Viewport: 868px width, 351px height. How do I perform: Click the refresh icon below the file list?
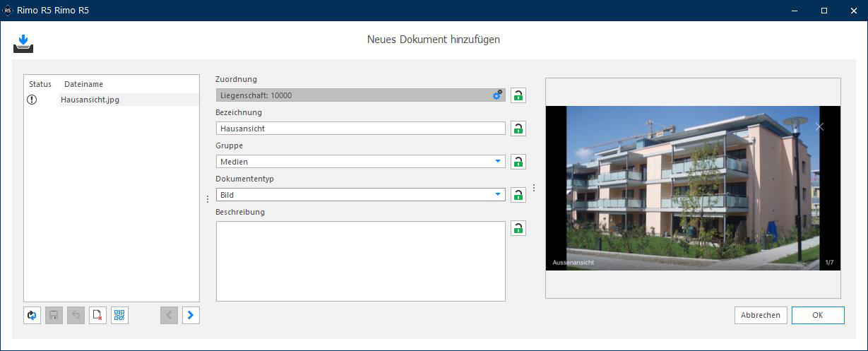click(32, 315)
